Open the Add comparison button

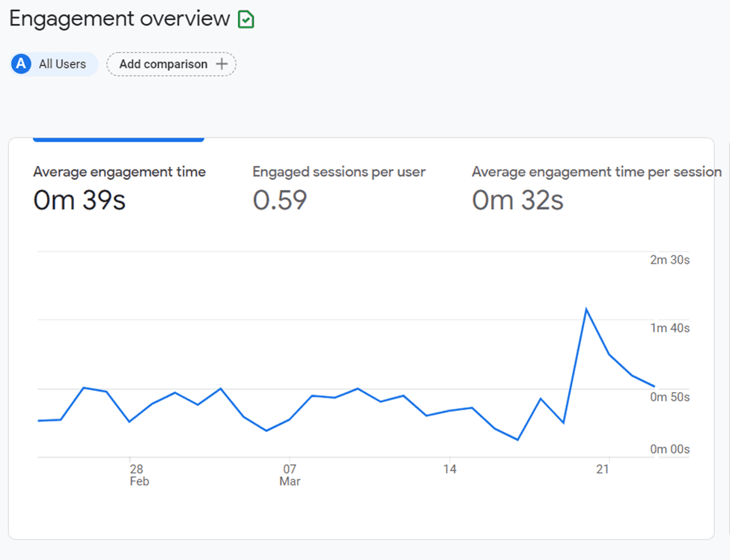[x=171, y=64]
